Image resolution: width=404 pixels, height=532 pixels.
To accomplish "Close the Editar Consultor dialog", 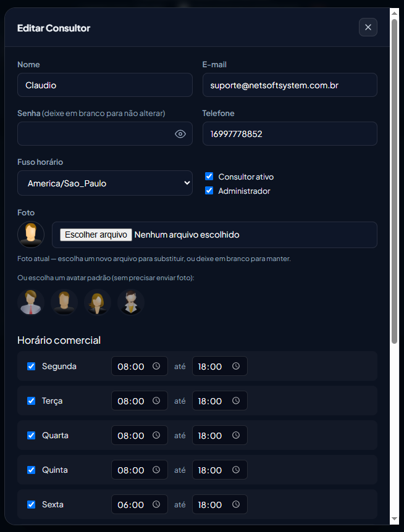I will [368, 27].
